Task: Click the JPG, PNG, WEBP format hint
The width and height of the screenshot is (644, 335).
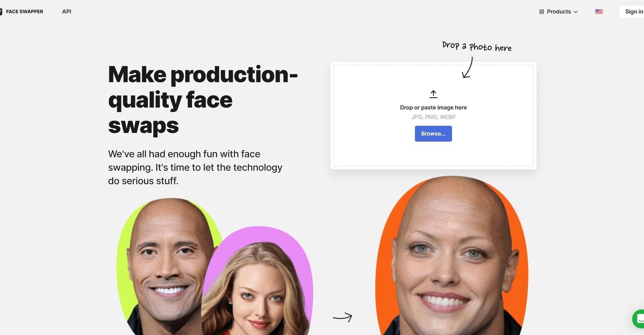Action: tap(433, 117)
